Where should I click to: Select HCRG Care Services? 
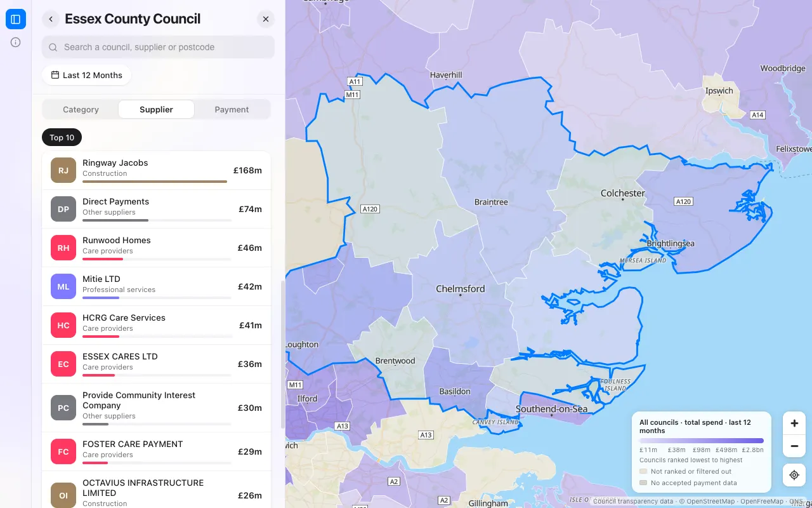pyautogui.click(x=156, y=325)
